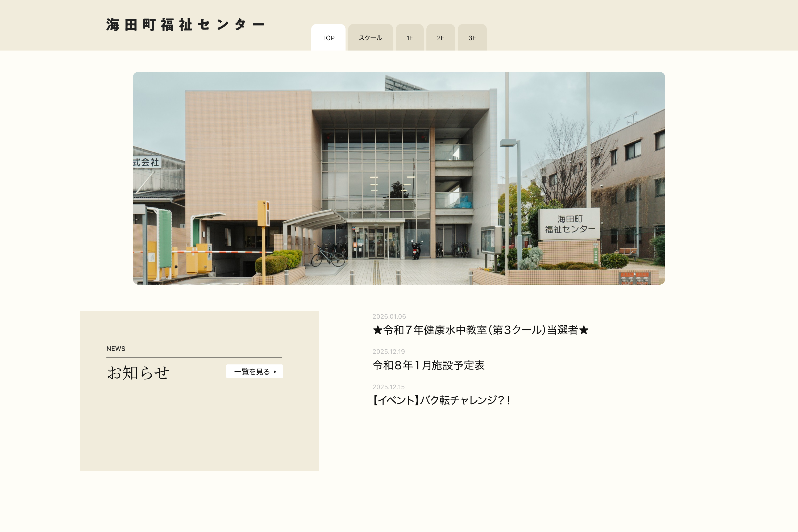This screenshot has width=798, height=532.
Task: Select the 1F tab
Action: [409, 38]
